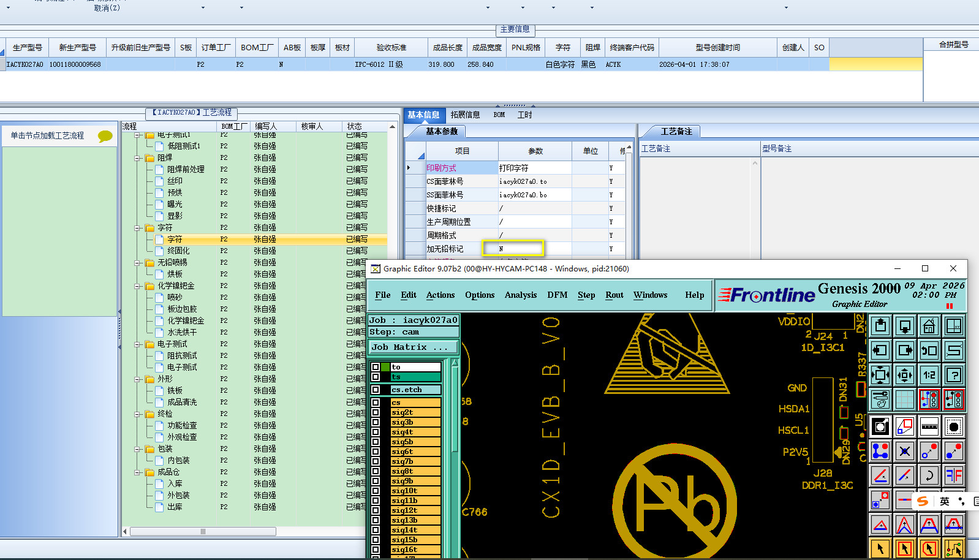Image resolution: width=979 pixels, height=560 pixels.
Task: Click the pan down icon in Graphic Editor
Action: [x=905, y=327]
